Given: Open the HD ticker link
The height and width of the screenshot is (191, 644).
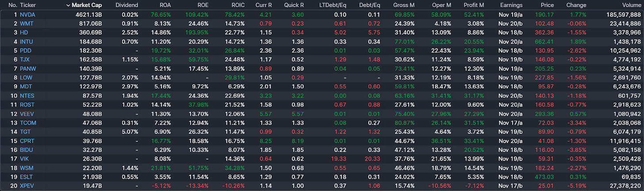Looking at the screenshot, I should click(24, 32).
